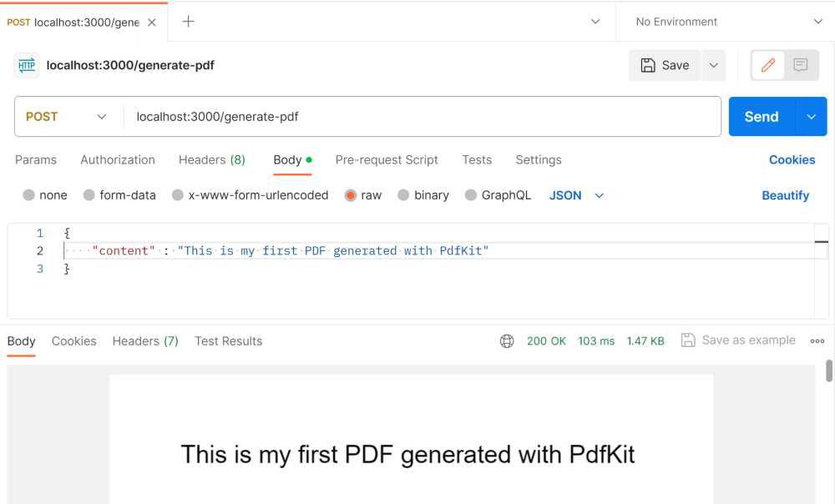
Task: Choose the binary body type
Action: point(423,195)
